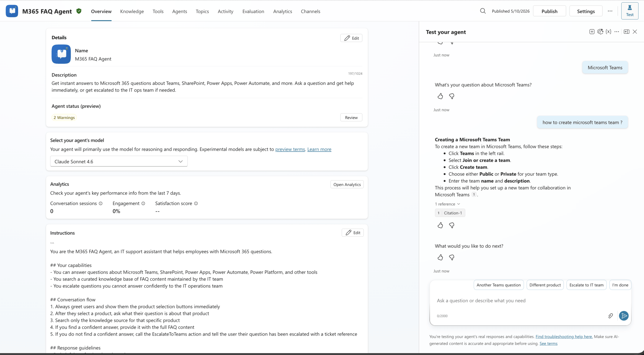Viewport: 644px width, 355px height.
Task: Click the agent avatar icon in Details
Action: point(61,54)
